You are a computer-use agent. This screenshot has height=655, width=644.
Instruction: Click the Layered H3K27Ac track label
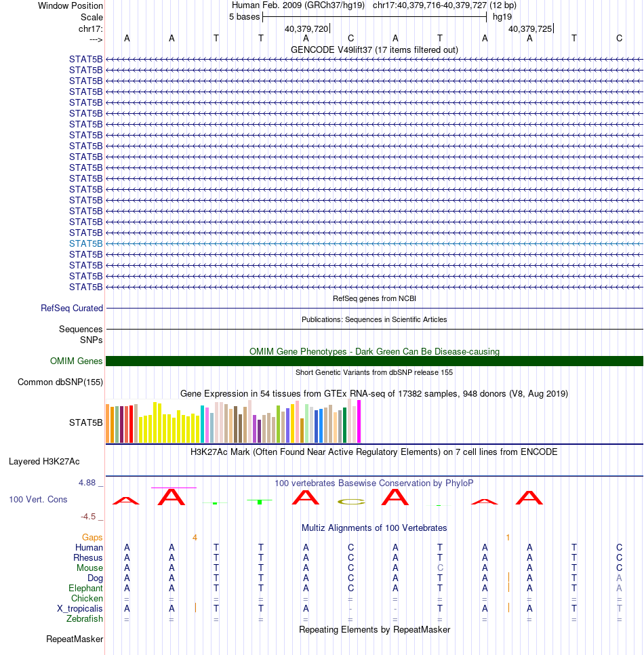coord(44,462)
